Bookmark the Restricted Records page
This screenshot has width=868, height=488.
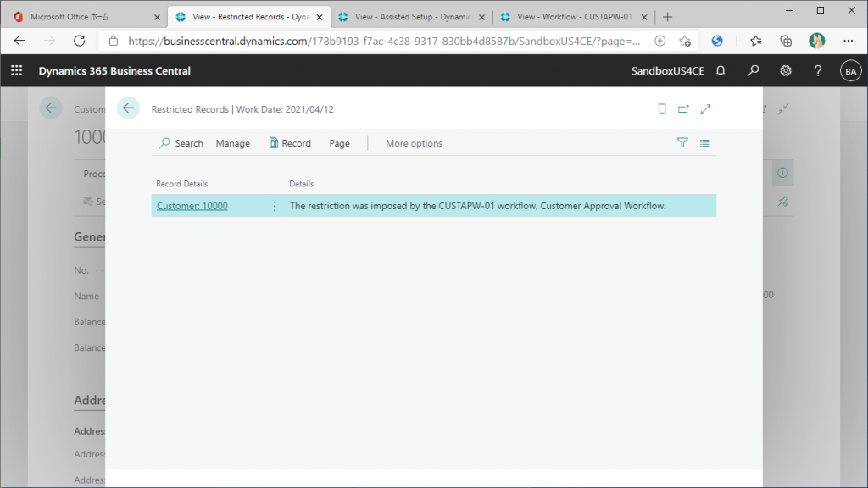click(662, 109)
